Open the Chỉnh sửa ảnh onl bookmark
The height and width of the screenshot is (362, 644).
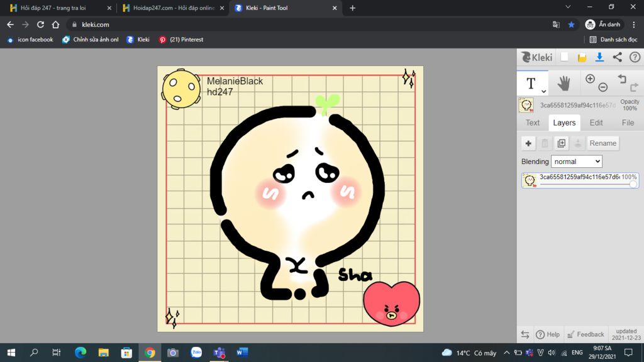91,40
